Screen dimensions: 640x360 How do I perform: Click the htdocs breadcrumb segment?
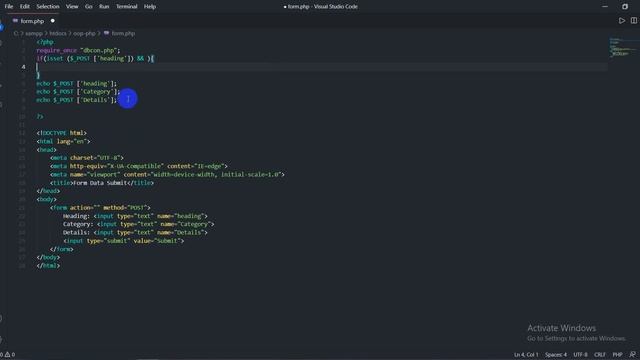pos(58,33)
